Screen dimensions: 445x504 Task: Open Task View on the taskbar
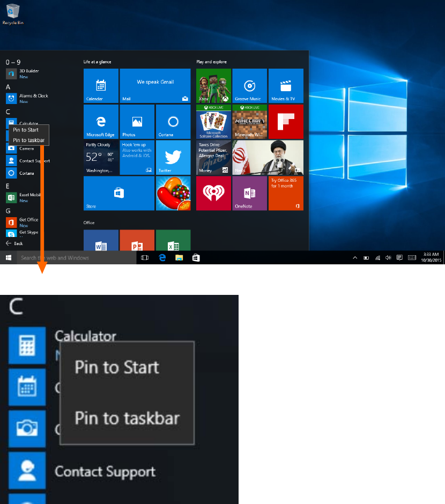[x=145, y=258]
